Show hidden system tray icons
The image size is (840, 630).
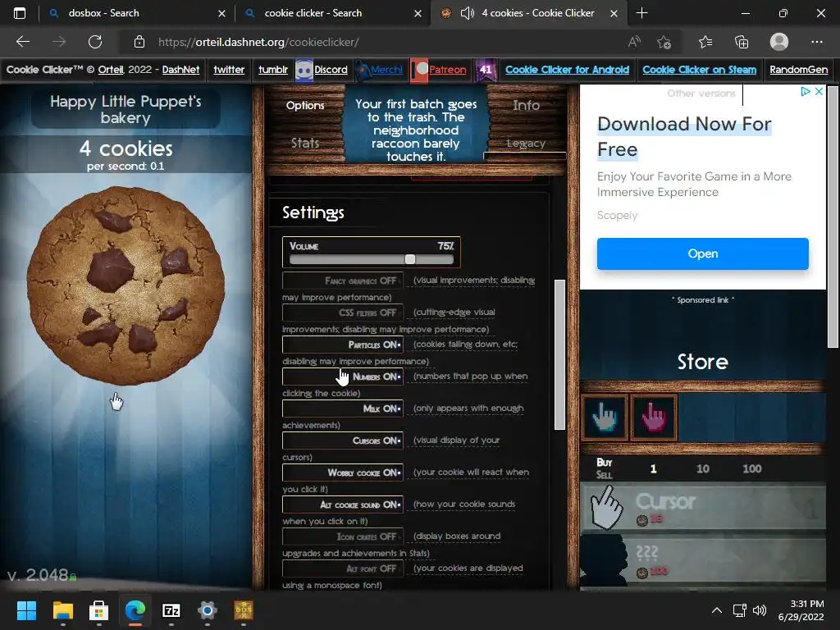716,610
